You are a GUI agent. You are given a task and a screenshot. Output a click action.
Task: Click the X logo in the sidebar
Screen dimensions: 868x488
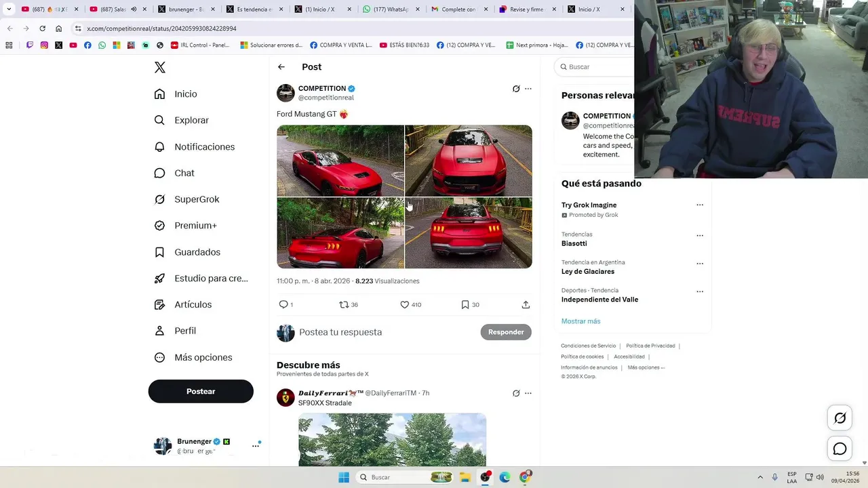click(x=160, y=67)
